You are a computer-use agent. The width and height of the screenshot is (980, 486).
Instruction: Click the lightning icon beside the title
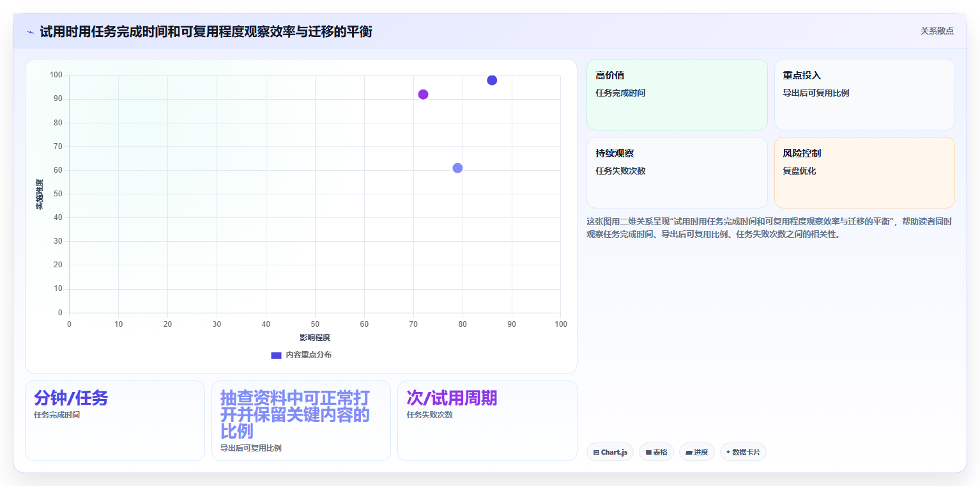[x=30, y=32]
